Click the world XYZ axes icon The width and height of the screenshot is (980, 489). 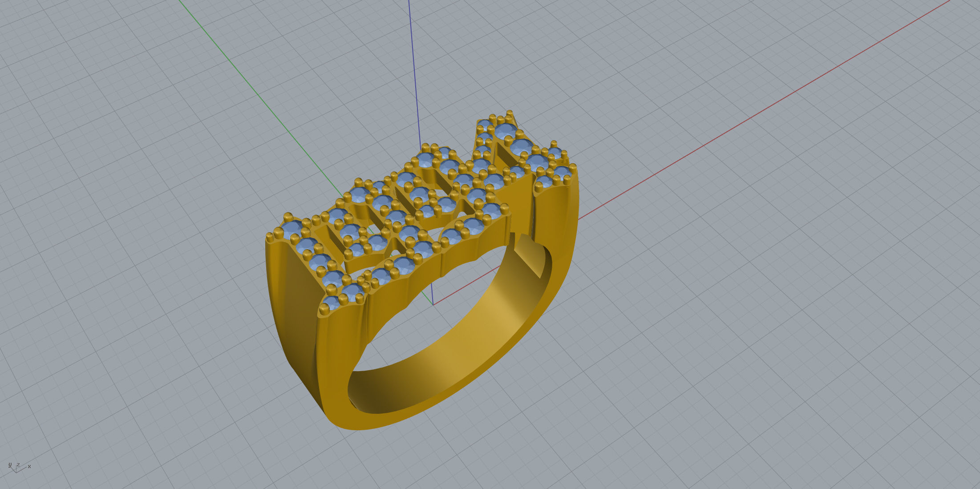pos(19,467)
